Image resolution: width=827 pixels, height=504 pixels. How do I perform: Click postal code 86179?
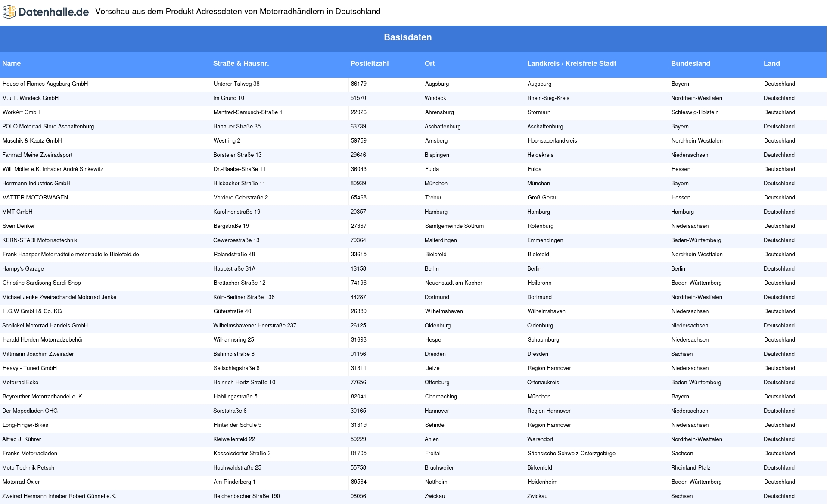point(359,84)
